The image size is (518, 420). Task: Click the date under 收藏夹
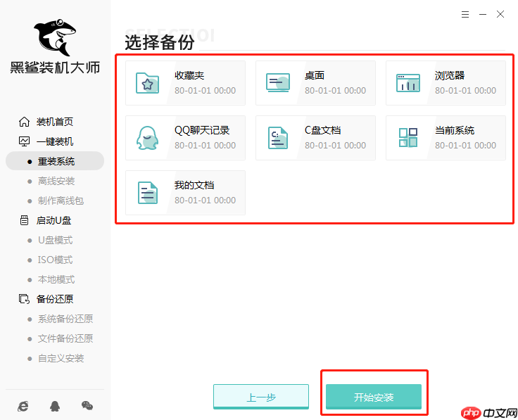pyautogui.click(x=205, y=91)
